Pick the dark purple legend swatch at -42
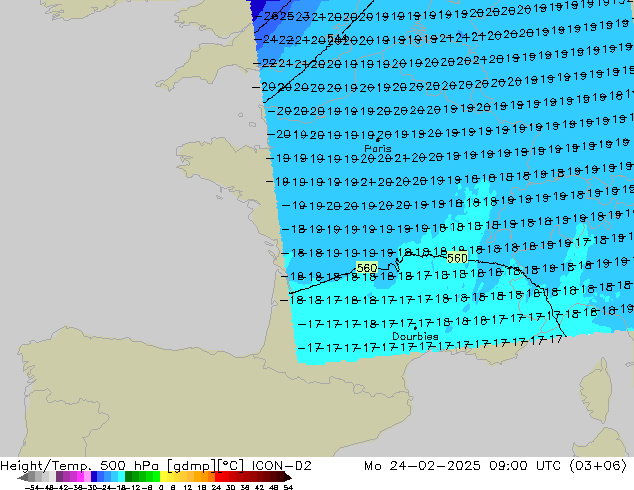Image resolution: width=634 pixels, height=490 pixels. [x=59, y=477]
